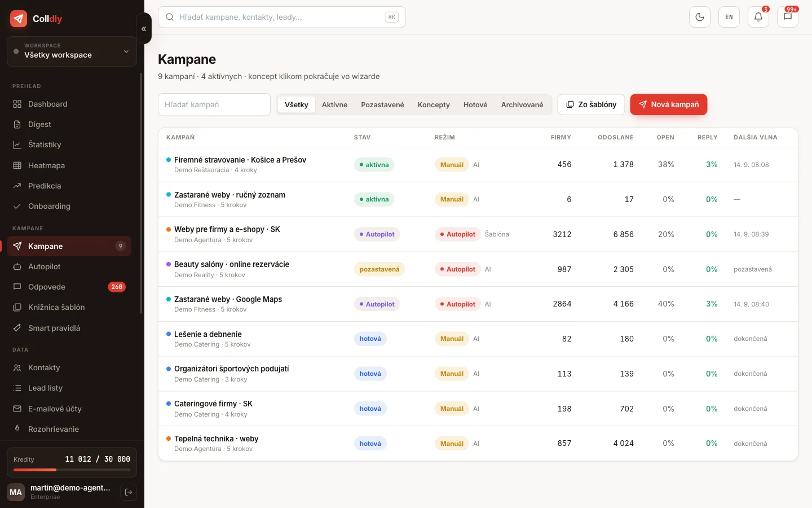Open E-mailové účty
The width and height of the screenshot is (812, 508).
(69, 409)
